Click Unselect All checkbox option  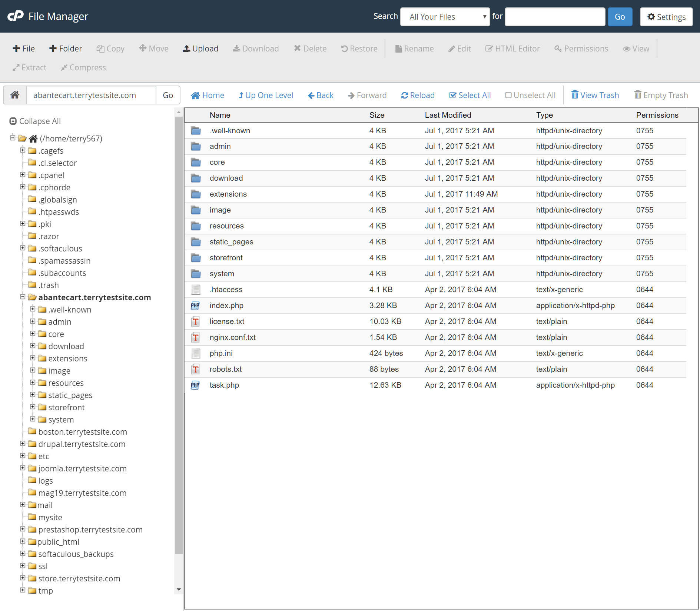pyautogui.click(x=530, y=95)
